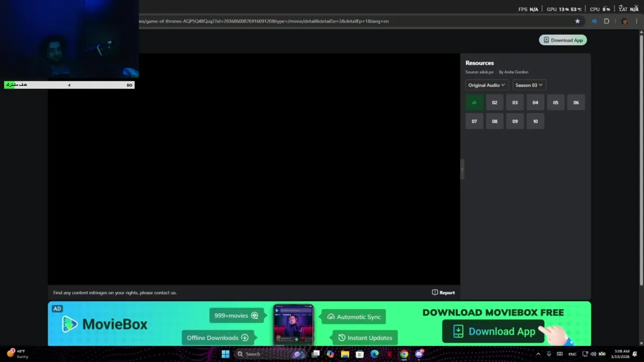Click the webcam overlay video
644x362 pixels.
pyautogui.click(x=69, y=40)
